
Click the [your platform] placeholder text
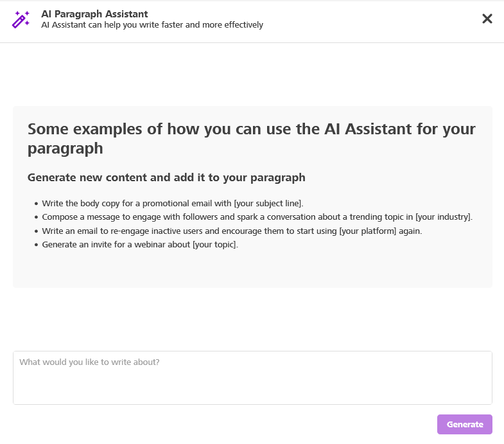tap(368, 231)
